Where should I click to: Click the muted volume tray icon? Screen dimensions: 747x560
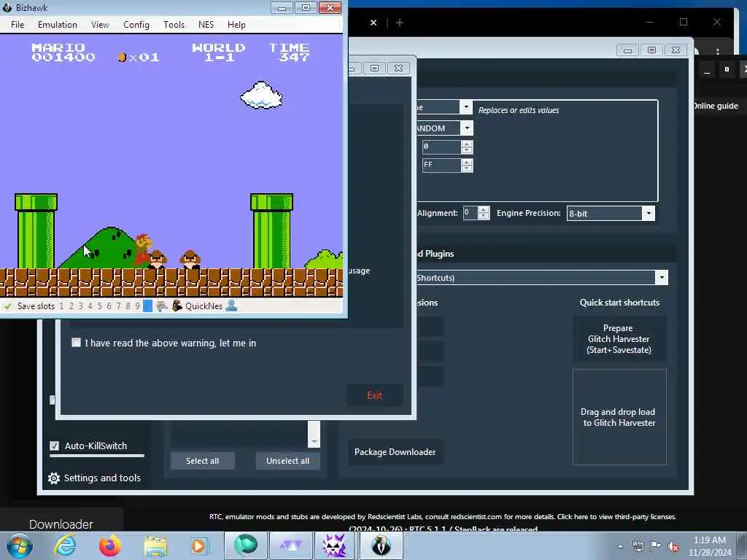point(673,547)
